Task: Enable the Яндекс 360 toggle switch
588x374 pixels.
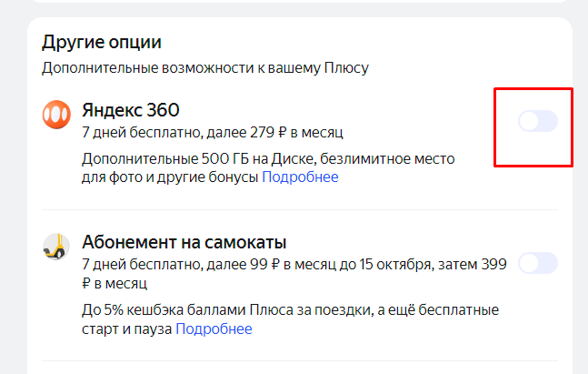Action: [x=537, y=121]
